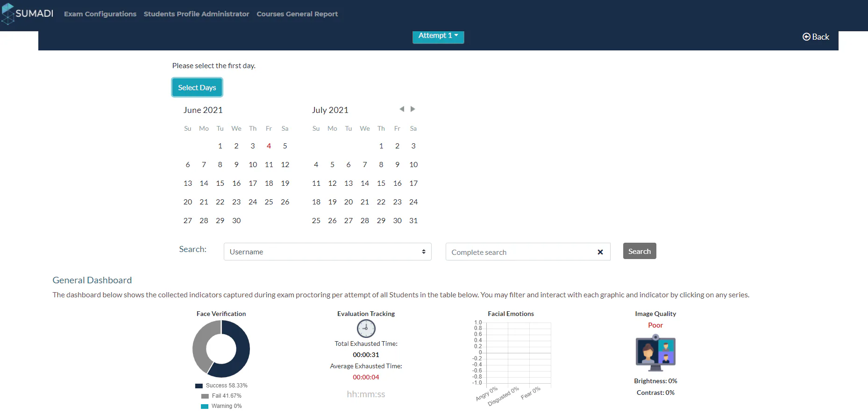Open Courses General Report menu
The width and height of the screenshot is (868, 414).
pos(297,14)
